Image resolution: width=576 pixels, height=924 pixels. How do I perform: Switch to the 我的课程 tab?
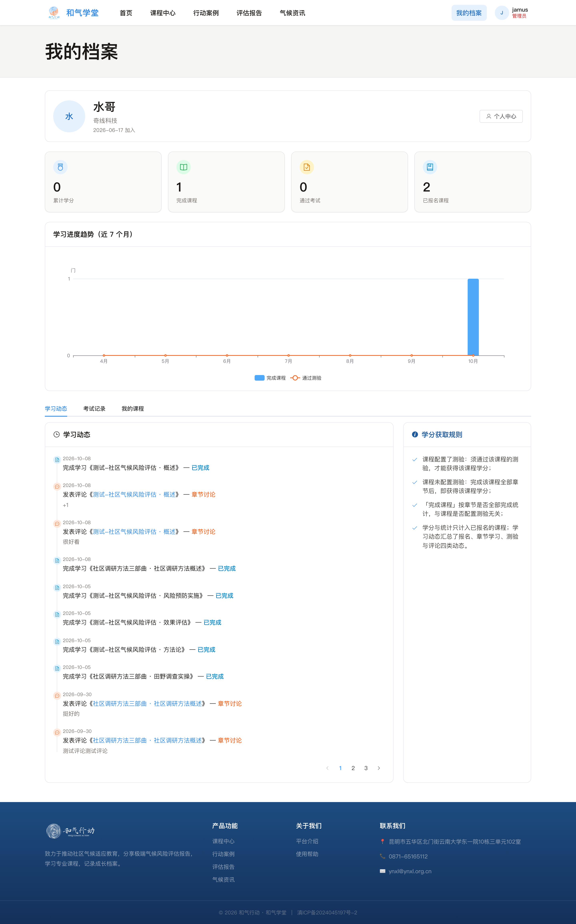pos(133,408)
